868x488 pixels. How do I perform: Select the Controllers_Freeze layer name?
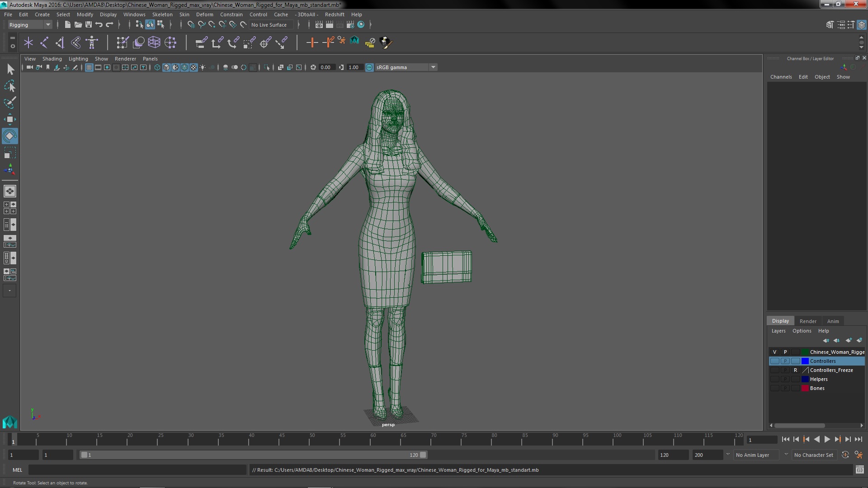point(831,370)
